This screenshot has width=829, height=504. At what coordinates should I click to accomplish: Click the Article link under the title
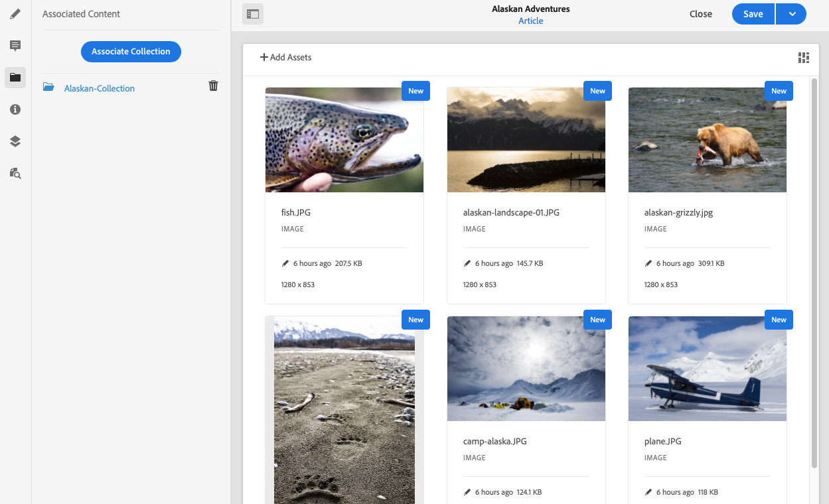531,21
